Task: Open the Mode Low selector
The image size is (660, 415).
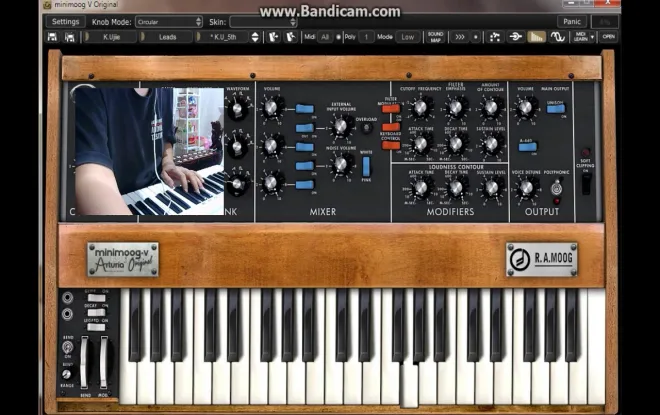Action: pyautogui.click(x=407, y=37)
